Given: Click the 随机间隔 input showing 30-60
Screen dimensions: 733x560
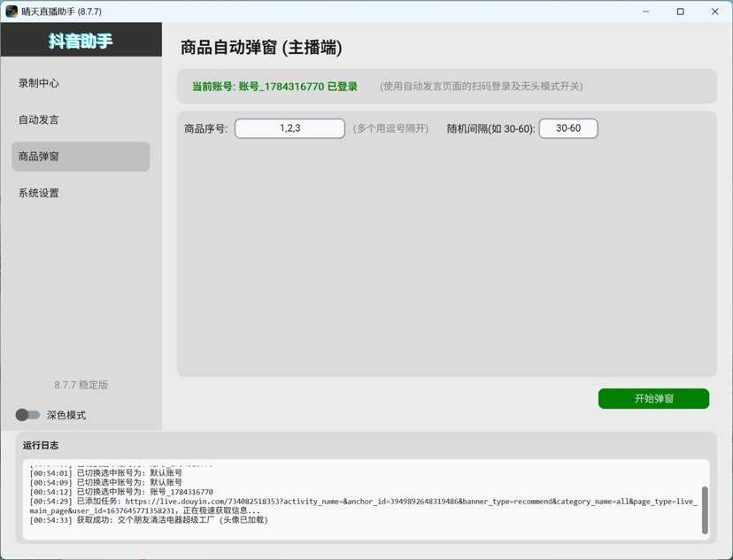Looking at the screenshot, I should click(568, 128).
